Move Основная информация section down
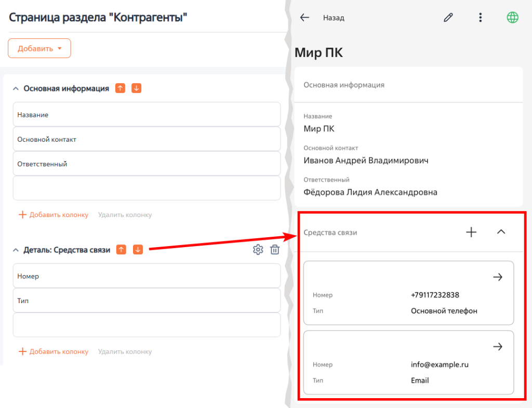 click(x=136, y=88)
